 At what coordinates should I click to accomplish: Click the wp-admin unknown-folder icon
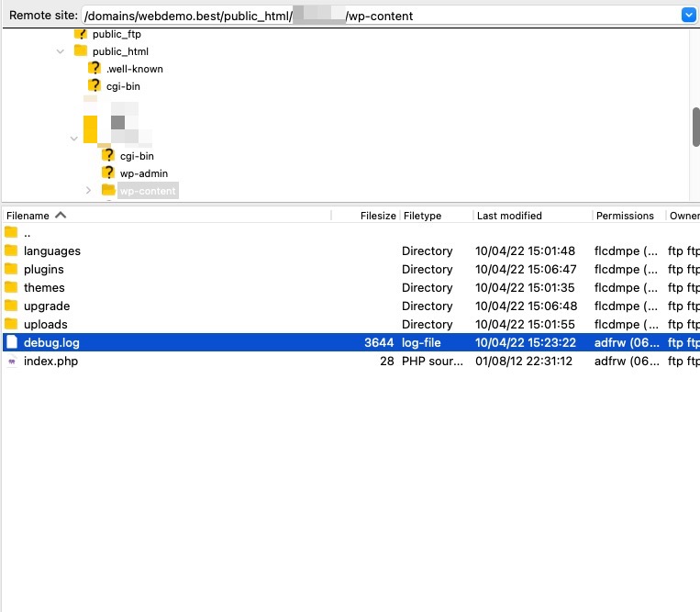click(108, 172)
